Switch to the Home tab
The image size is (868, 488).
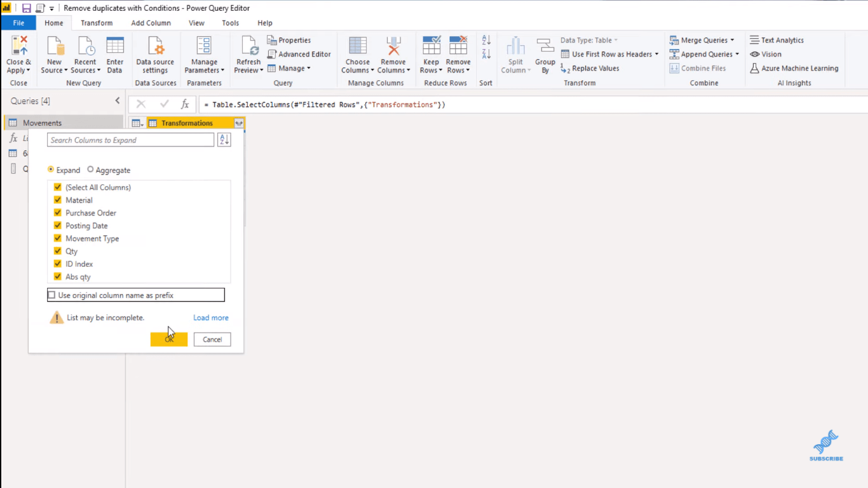[54, 23]
